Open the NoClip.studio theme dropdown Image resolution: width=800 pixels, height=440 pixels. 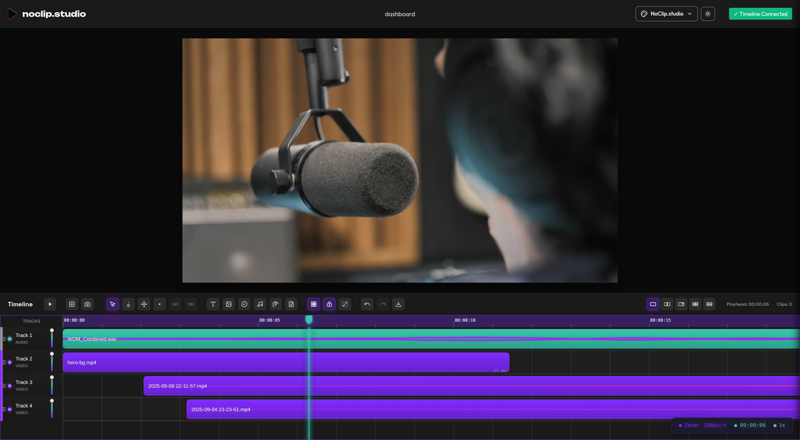(x=666, y=14)
